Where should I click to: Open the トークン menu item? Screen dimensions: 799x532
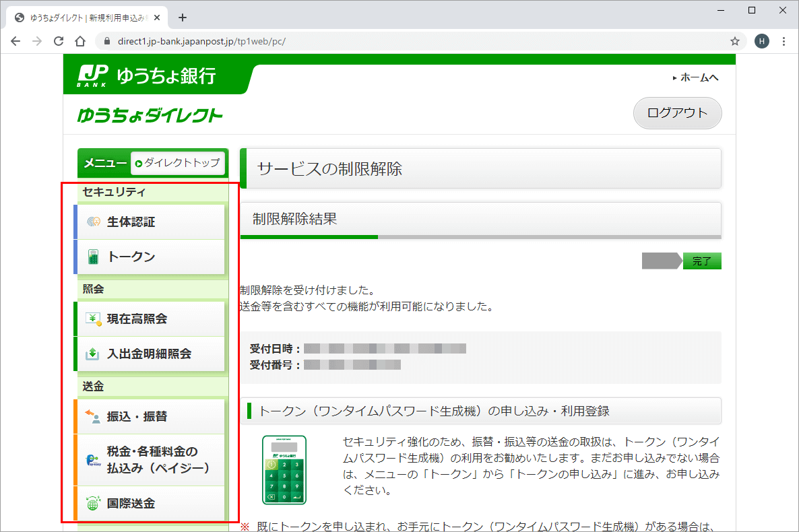point(151,257)
